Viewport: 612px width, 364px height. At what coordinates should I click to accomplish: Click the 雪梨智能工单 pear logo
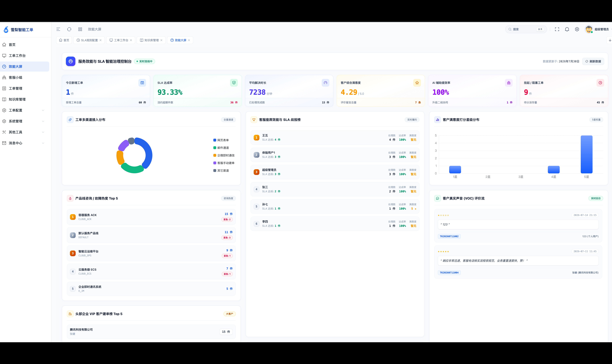tap(6, 30)
